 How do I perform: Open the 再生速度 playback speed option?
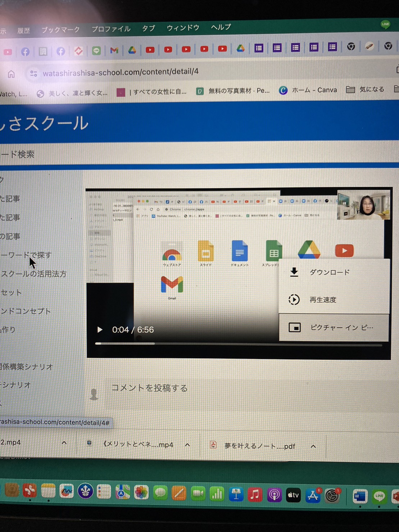coord(334,300)
